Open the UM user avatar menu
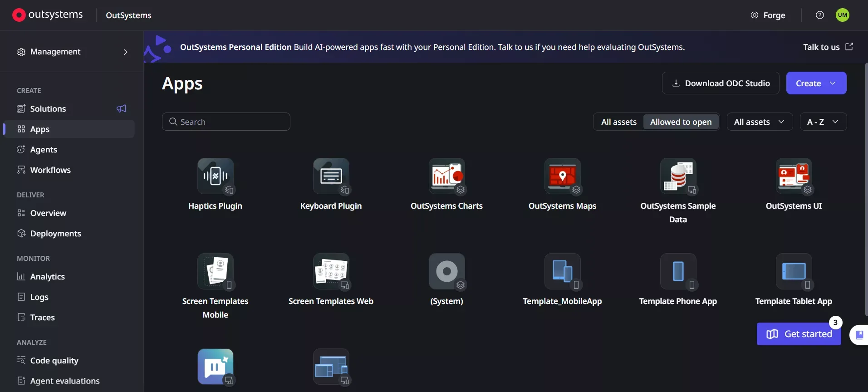Viewport: 868px width, 392px height. (x=843, y=15)
